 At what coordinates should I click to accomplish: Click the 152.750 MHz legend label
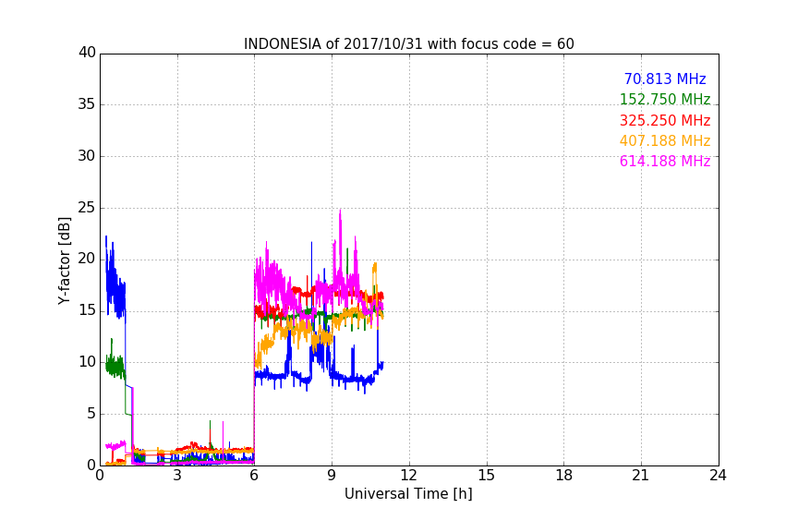click(x=665, y=99)
